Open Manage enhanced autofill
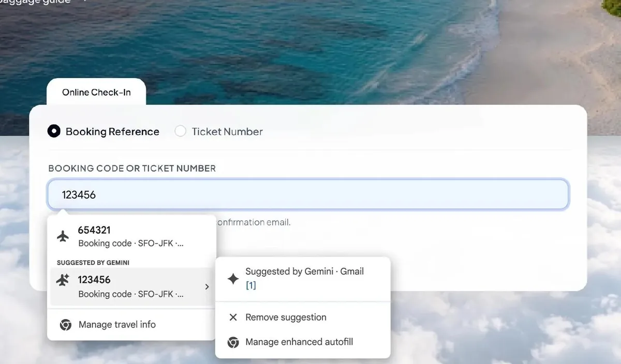Screen dimensions: 621x364 point(303,342)
